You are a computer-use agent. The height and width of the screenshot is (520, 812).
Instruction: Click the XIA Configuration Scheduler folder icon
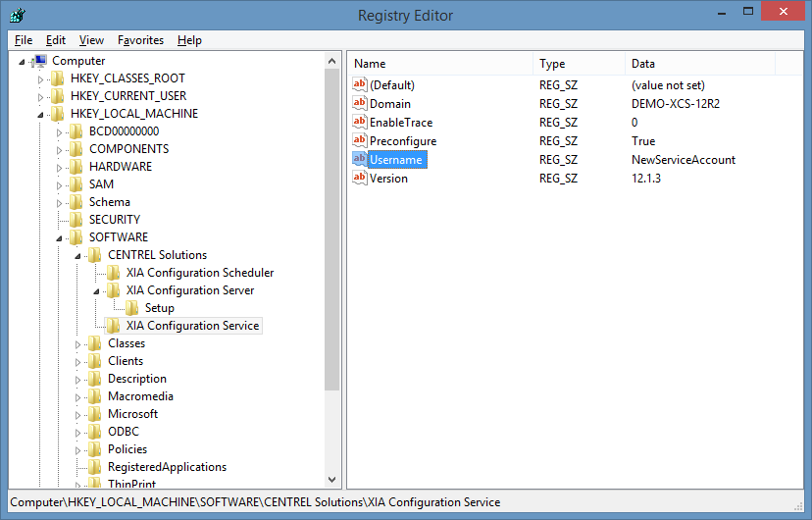114,273
